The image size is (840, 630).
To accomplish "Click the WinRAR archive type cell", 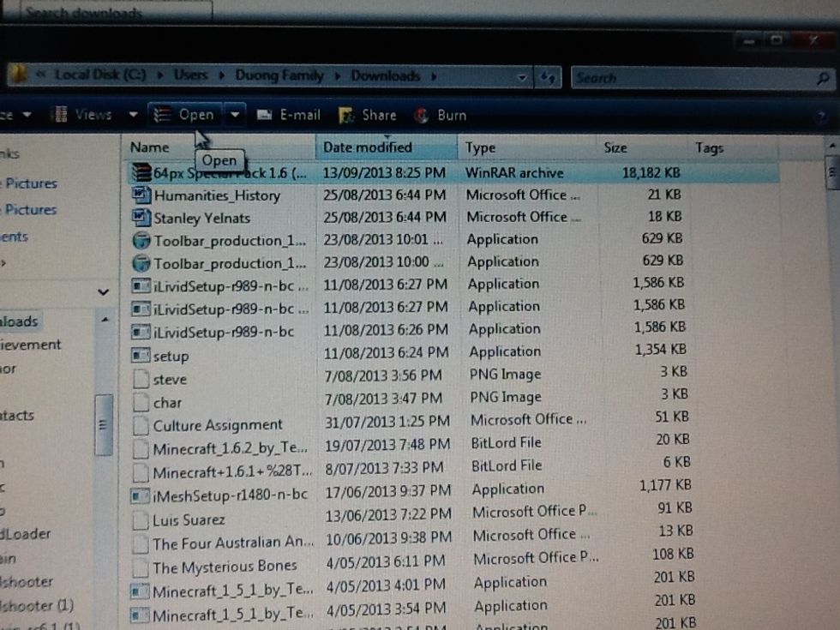I will pyautogui.click(x=514, y=172).
